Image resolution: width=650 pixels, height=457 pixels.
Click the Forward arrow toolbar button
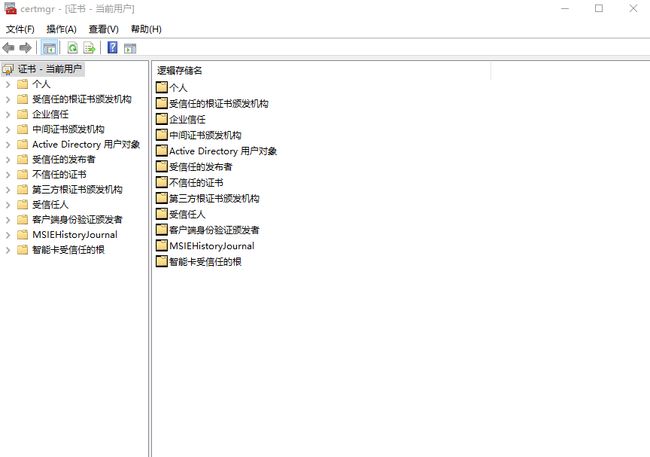click(x=26, y=48)
